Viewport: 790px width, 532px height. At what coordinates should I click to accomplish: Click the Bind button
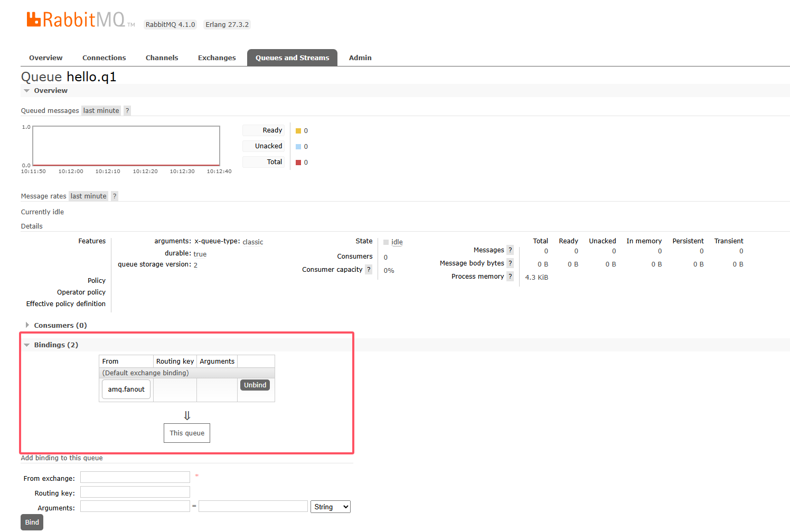(x=32, y=522)
